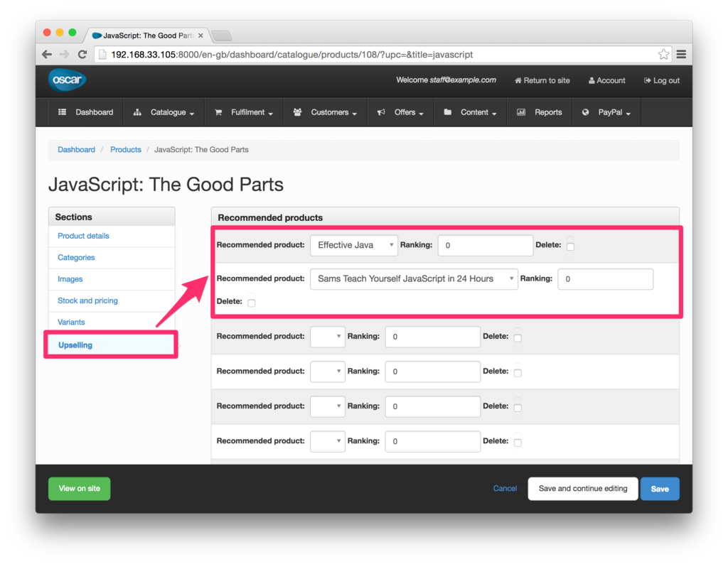
Task: Expand the PayPal menu
Action: [606, 112]
